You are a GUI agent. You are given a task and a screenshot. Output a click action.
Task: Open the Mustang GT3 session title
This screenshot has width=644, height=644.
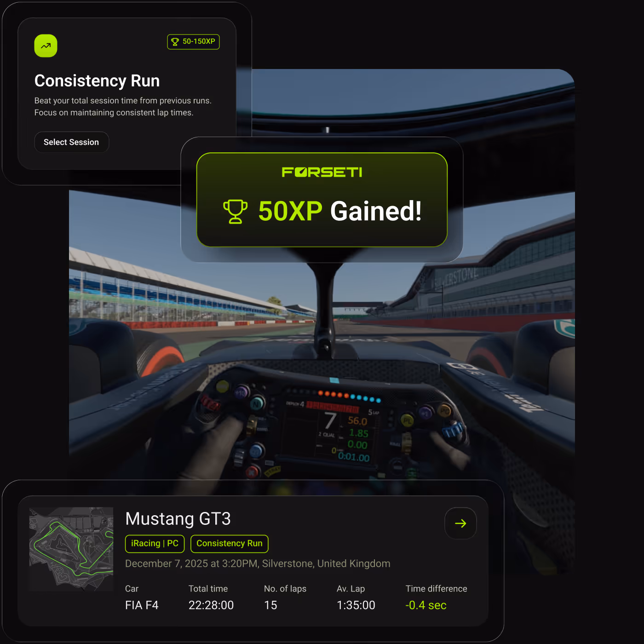coord(178,518)
